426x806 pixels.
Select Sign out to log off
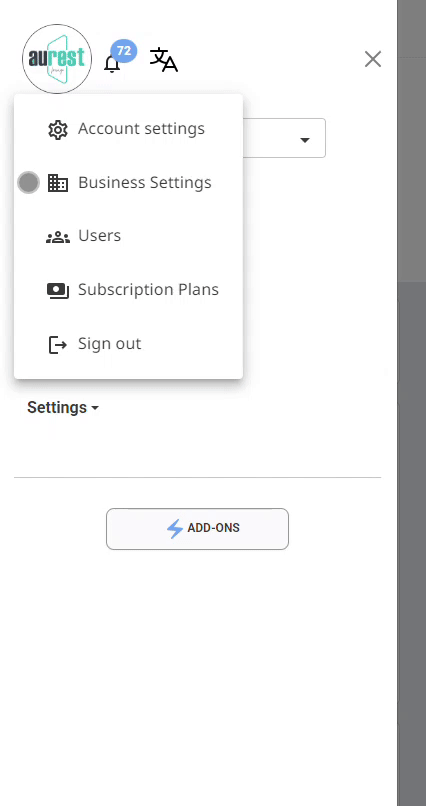128,344
